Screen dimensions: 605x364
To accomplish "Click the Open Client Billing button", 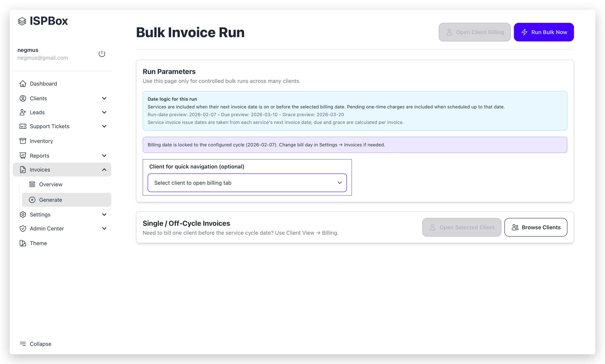I will click(x=474, y=32).
